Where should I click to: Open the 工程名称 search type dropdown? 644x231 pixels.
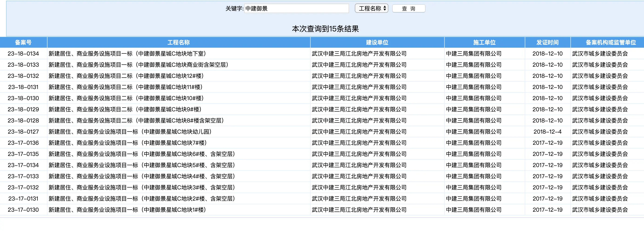click(x=372, y=8)
